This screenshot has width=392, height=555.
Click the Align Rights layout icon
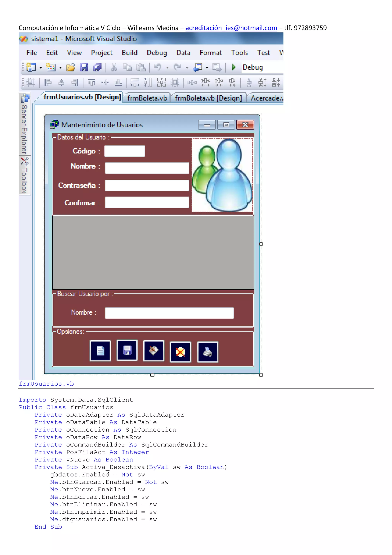pos(75,82)
